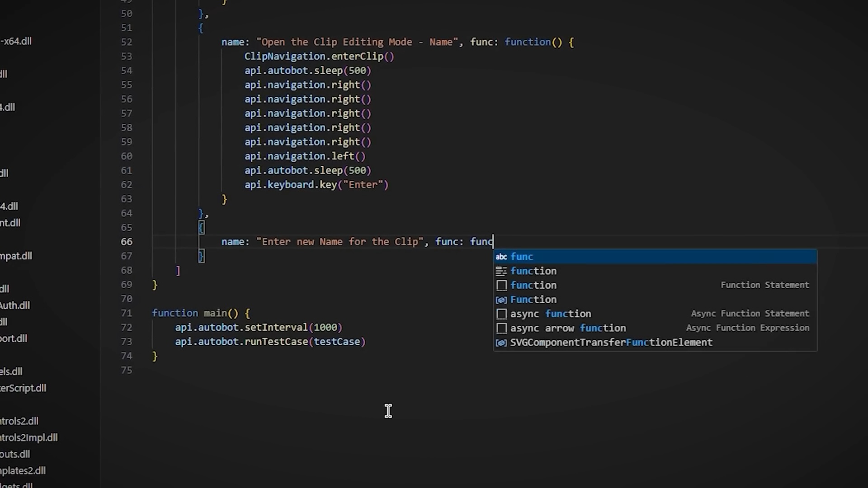
Task: Choose the 'function' keyword suggestion
Action: (533, 271)
